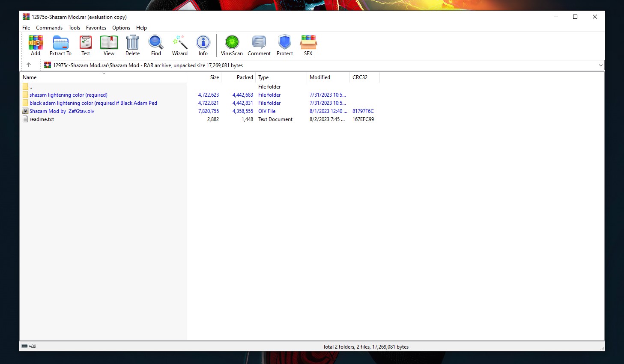Image resolution: width=624 pixels, height=364 pixels.
Task: Click the Test archive icon
Action: [x=85, y=45]
